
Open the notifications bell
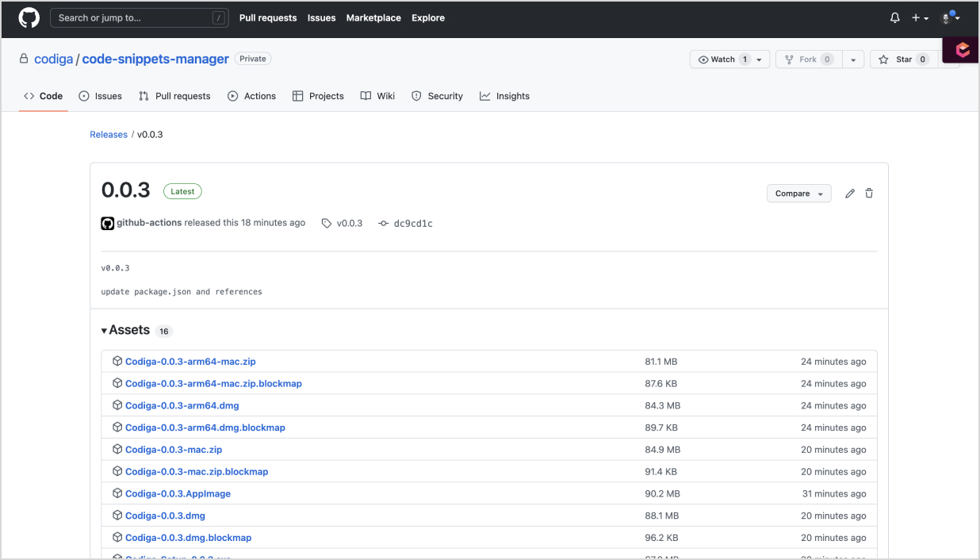tap(895, 17)
